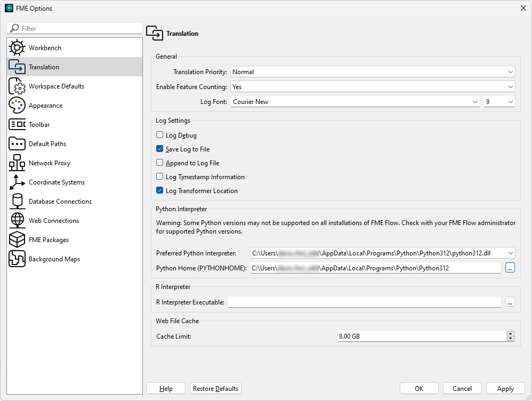Click the Translation header icon

(x=155, y=33)
